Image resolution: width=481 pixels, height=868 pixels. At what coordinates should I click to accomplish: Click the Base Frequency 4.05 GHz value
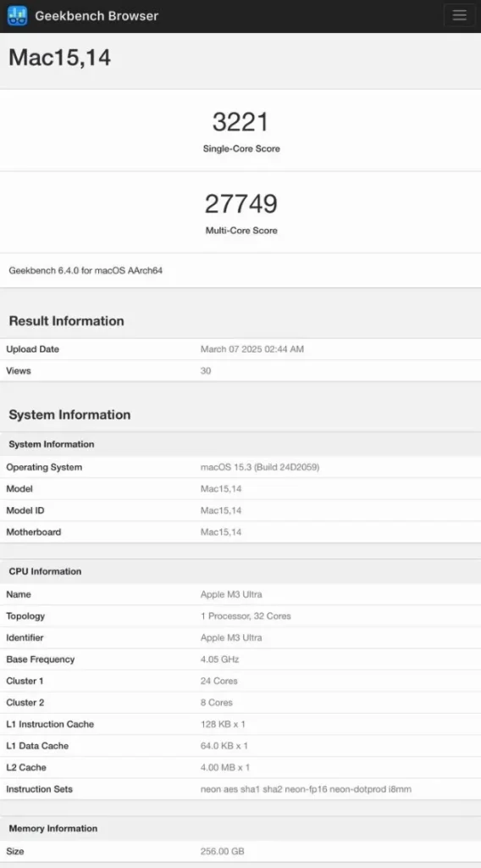point(219,659)
